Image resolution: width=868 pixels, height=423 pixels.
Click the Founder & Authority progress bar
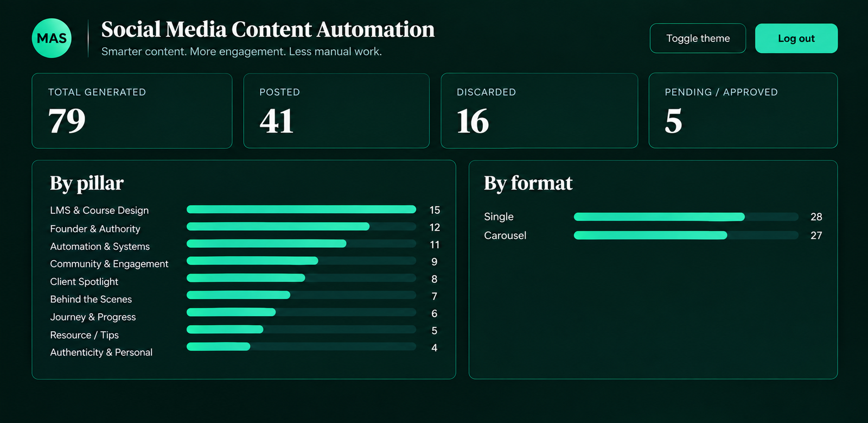pos(301,226)
